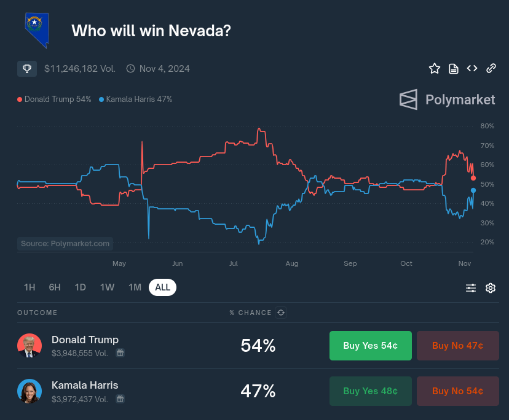509x420 pixels.
Task: Open chart settings gear icon
Action: pos(491,287)
